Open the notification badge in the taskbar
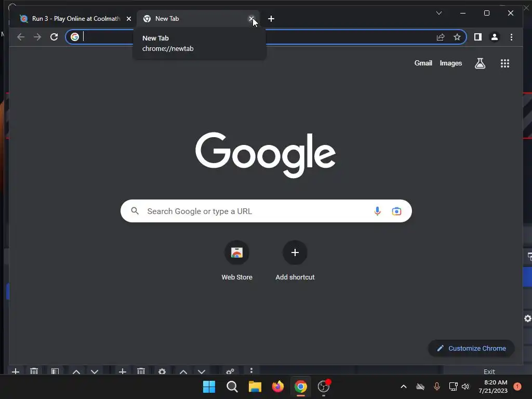This screenshot has width=532, height=399. [x=517, y=387]
